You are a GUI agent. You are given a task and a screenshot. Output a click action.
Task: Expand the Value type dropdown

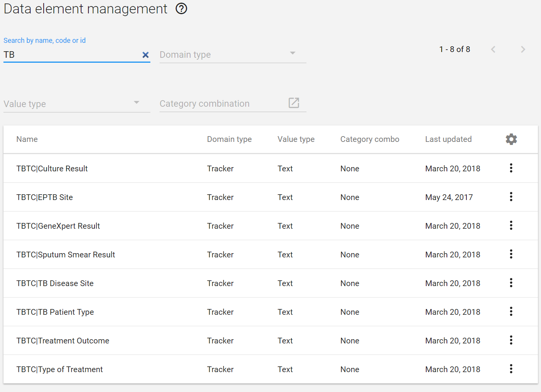[x=77, y=104]
